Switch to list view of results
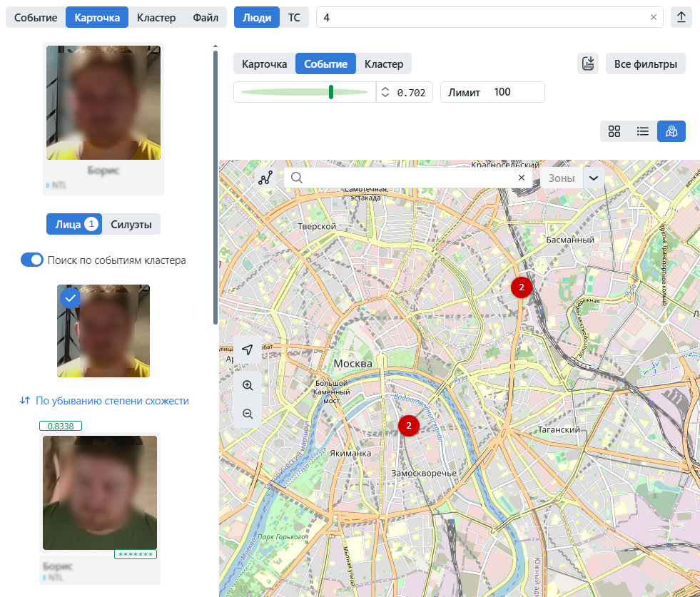This screenshot has width=700, height=597. pos(642,131)
